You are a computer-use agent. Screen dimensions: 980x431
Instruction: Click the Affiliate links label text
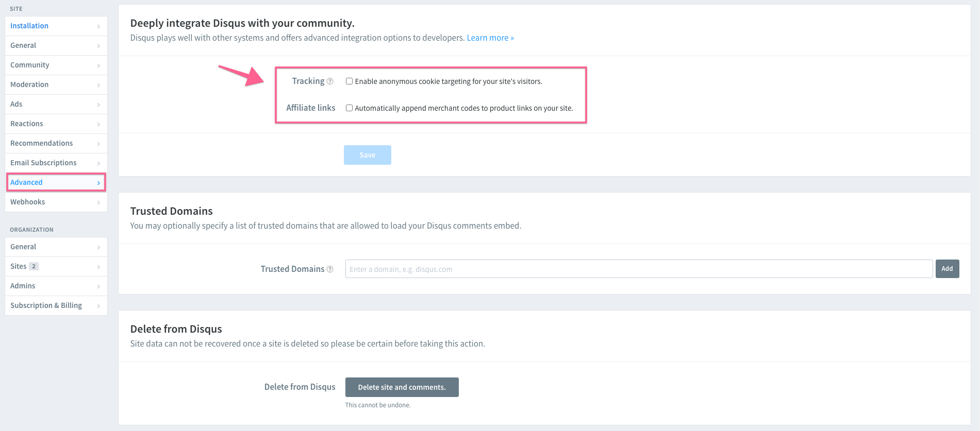311,108
